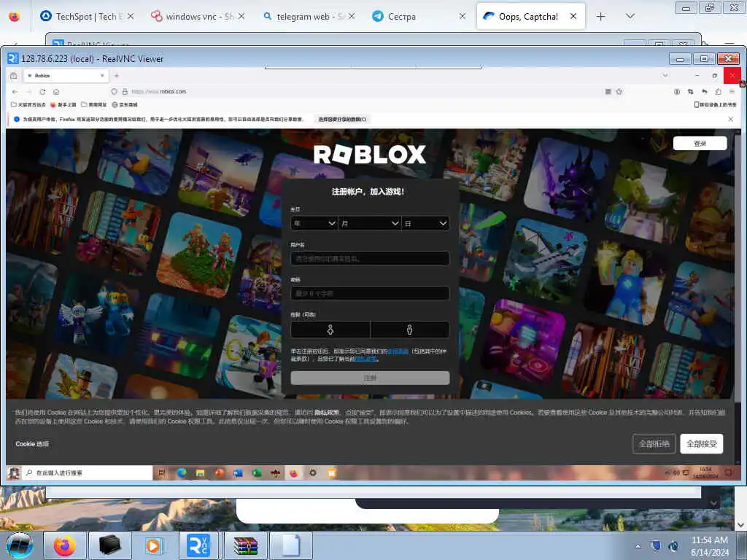
Task: Show hidden local system tray icons
Action: pyautogui.click(x=638, y=546)
